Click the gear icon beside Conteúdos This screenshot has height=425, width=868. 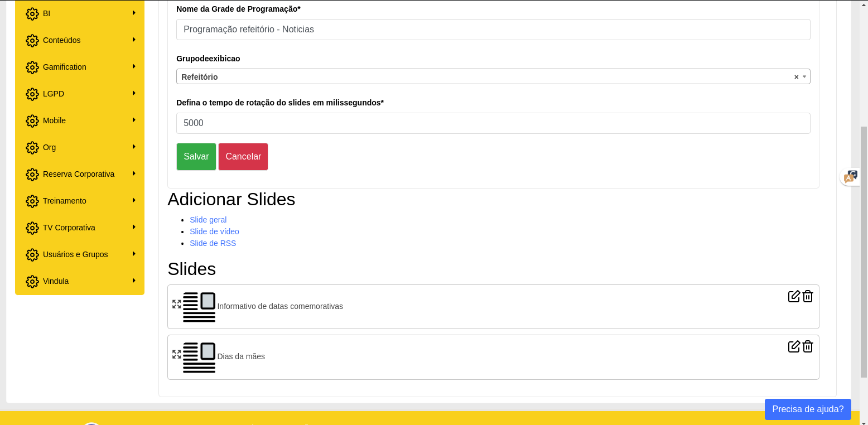coord(32,40)
